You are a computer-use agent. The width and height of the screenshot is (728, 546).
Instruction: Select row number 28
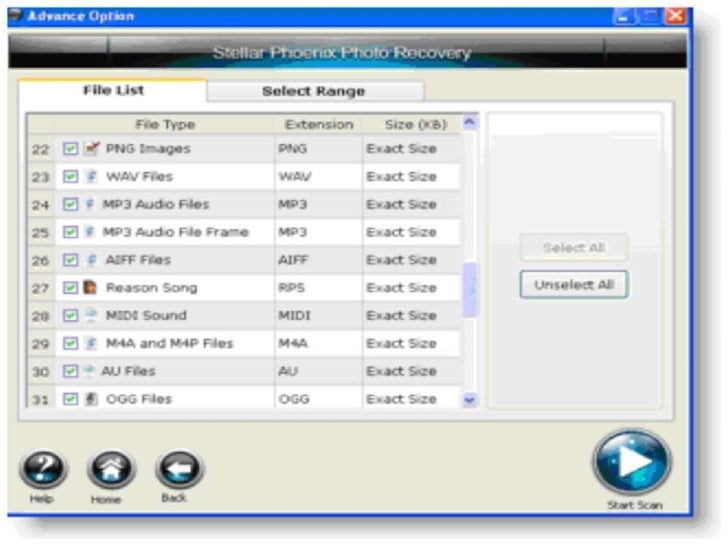40,316
